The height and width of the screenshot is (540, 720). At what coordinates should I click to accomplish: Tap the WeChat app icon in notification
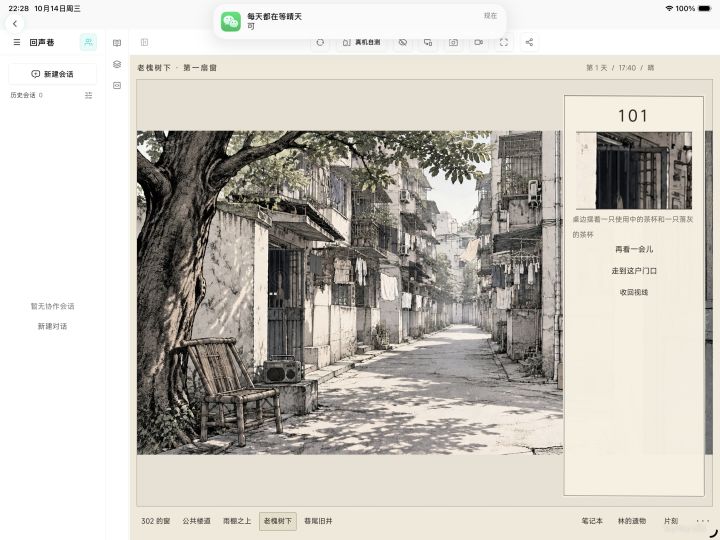point(231,22)
